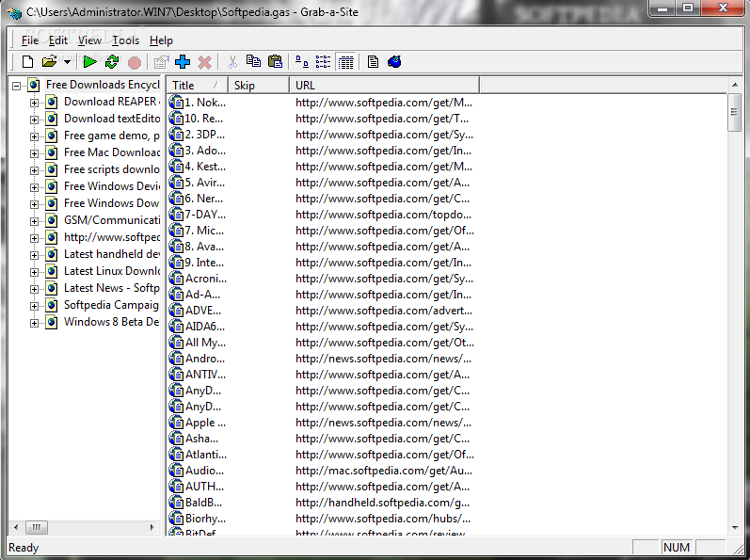
Task: Click the tree pane horizontal scrollbar thumb
Action: pyautogui.click(x=37, y=527)
